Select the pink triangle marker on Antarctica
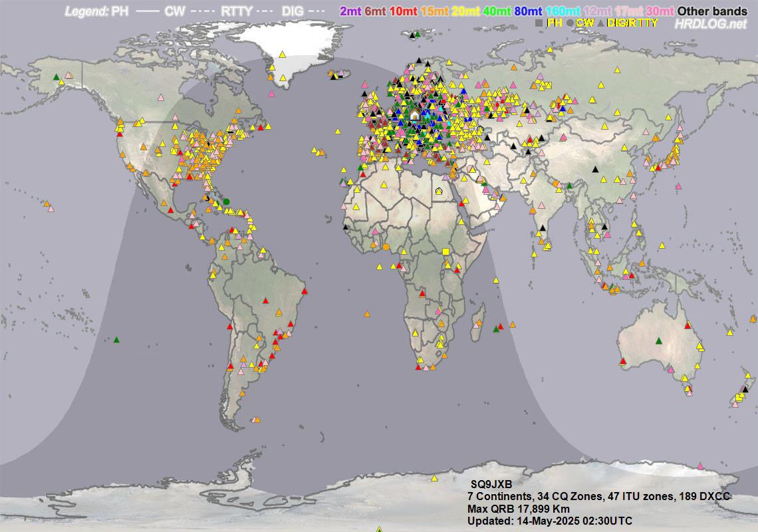 click(x=699, y=465)
